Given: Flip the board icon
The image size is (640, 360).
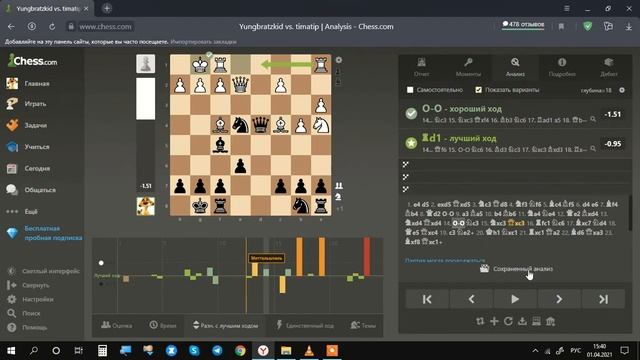Looking at the screenshot, I should coord(480,322).
